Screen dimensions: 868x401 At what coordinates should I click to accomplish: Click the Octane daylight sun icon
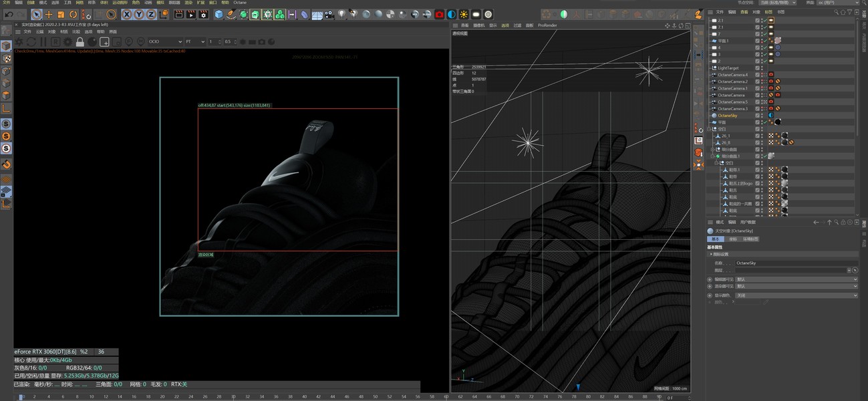coord(464,14)
